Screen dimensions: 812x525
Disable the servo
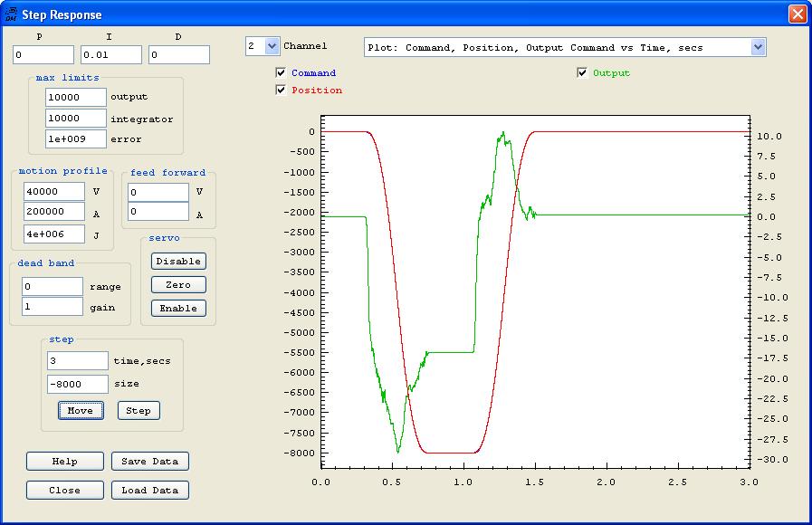(x=178, y=261)
